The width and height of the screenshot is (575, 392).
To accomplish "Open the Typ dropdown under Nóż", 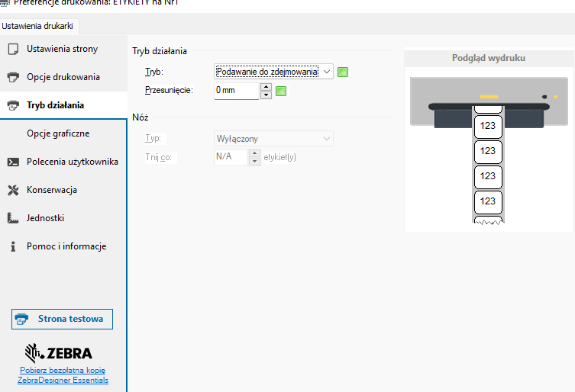I will 273,139.
